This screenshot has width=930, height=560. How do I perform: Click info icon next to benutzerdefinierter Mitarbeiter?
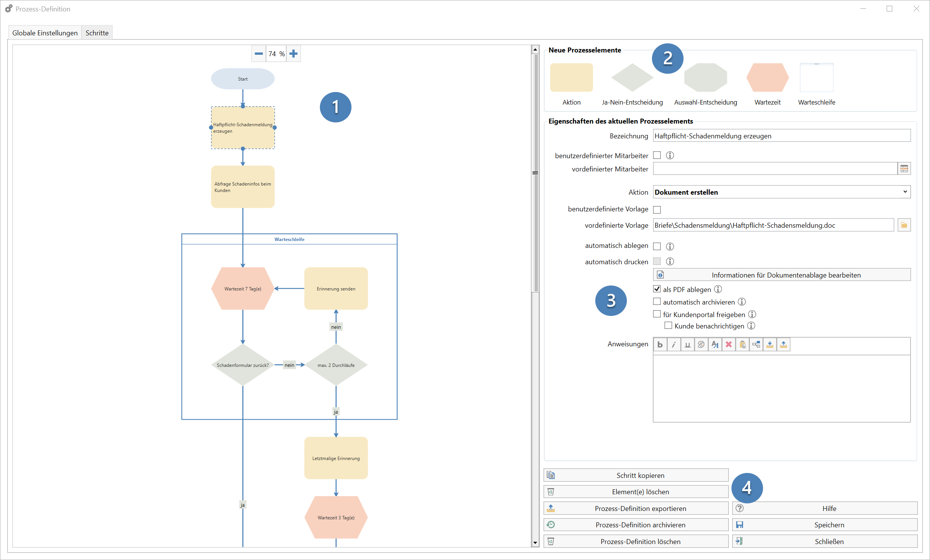click(x=670, y=155)
